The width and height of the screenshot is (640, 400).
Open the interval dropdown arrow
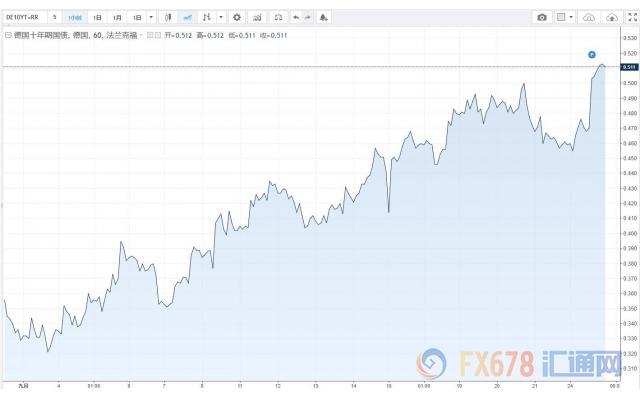[151, 17]
